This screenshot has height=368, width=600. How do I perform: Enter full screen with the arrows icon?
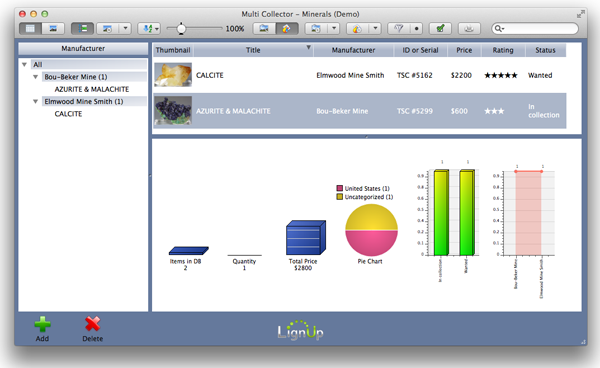[x=580, y=14]
